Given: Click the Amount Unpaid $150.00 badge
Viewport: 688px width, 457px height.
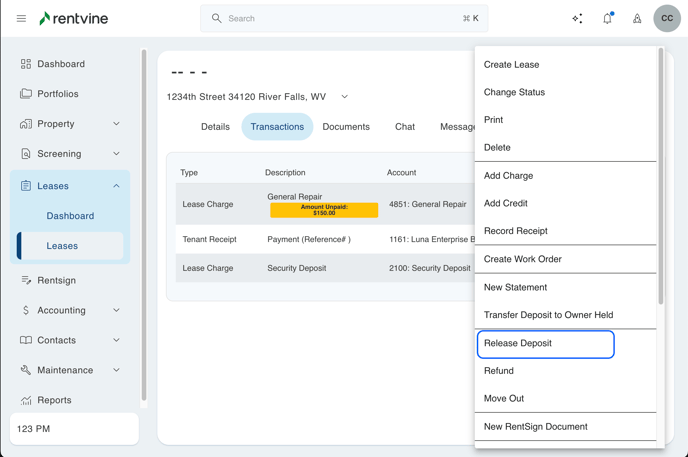Looking at the screenshot, I should tap(324, 210).
